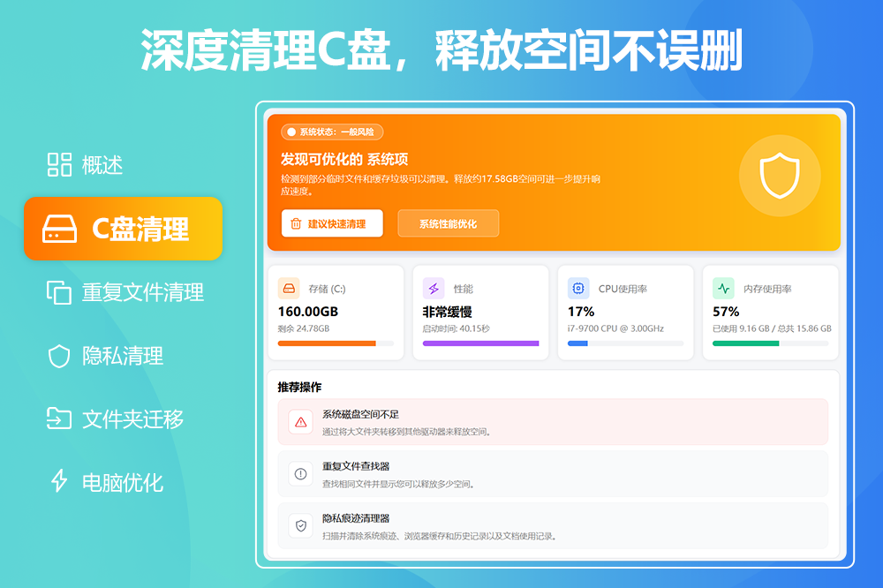This screenshot has height=588, width=883.
Task: Select the C盘清理 menu item
Action: tap(124, 228)
